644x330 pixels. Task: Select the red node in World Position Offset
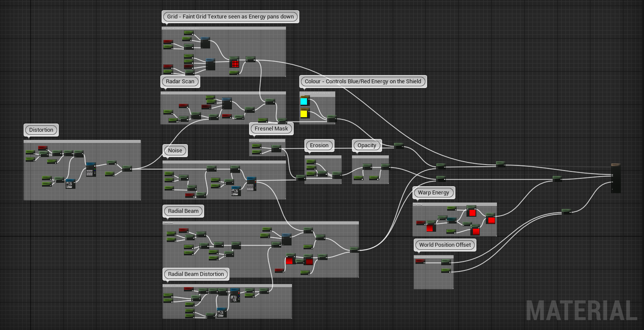pos(420,261)
